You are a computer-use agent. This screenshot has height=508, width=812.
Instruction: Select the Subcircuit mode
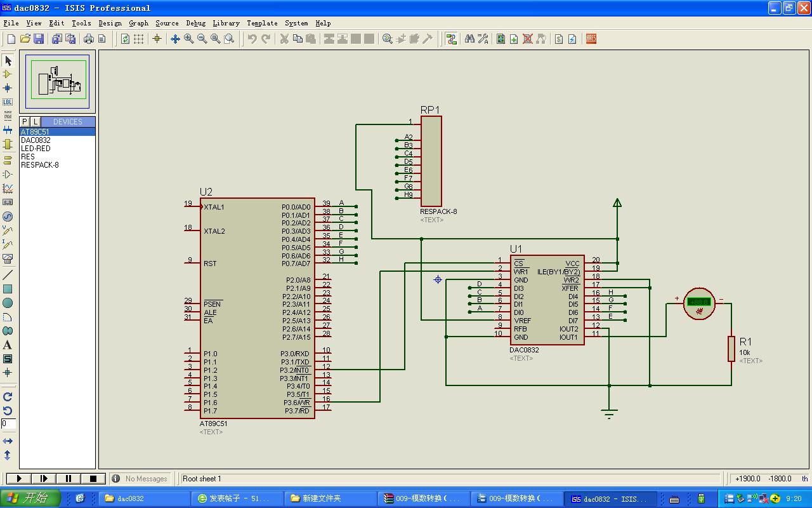[8, 145]
